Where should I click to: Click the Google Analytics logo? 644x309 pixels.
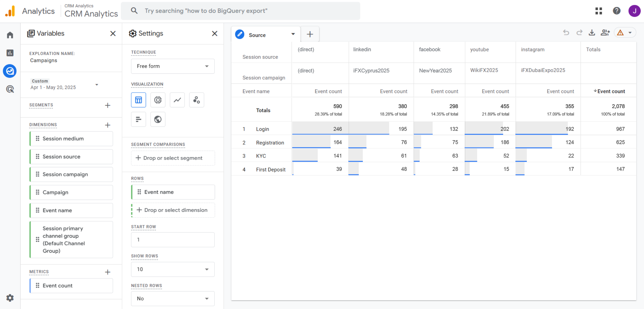point(10,11)
